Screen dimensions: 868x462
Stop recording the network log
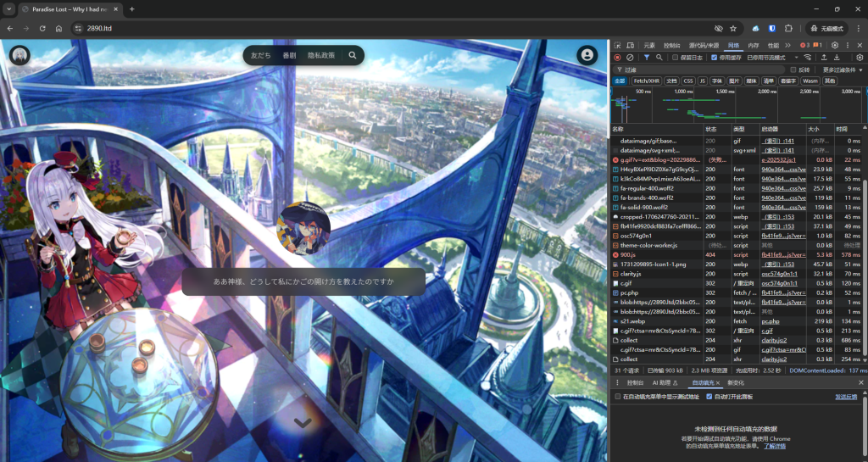[617, 58]
